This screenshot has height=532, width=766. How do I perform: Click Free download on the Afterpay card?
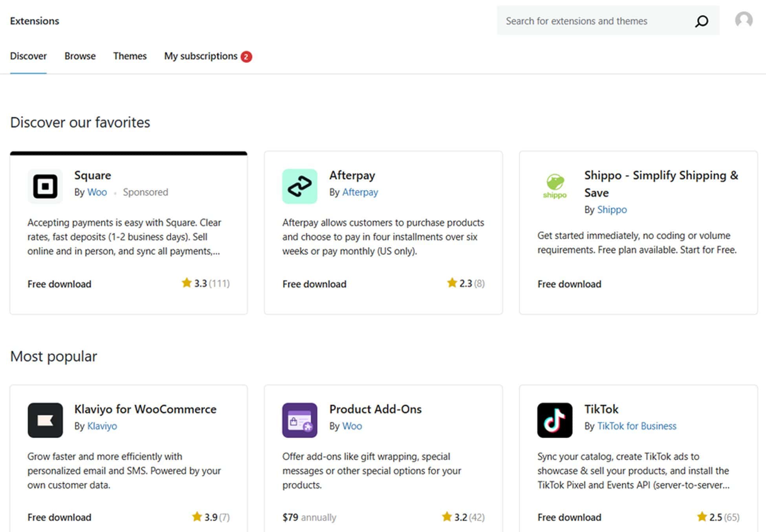[314, 283]
